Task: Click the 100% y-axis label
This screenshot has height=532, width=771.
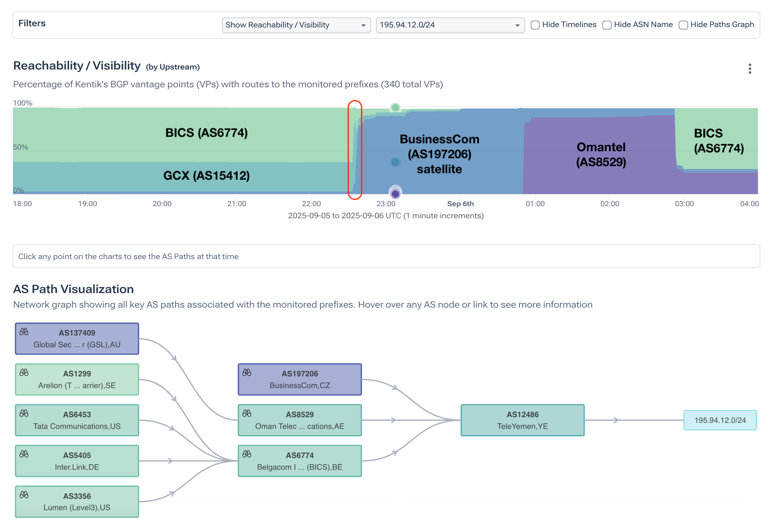Action: point(23,103)
